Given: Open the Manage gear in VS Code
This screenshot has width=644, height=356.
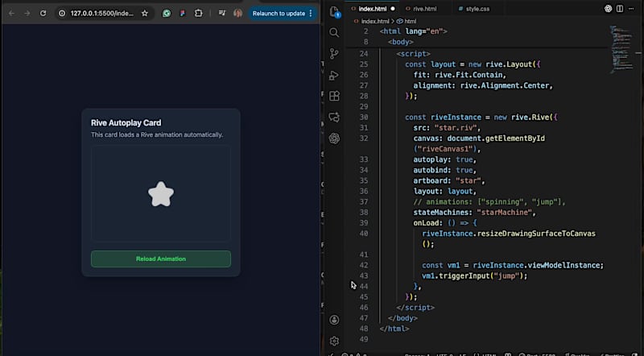Looking at the screenshot, I should coord(334,341).
